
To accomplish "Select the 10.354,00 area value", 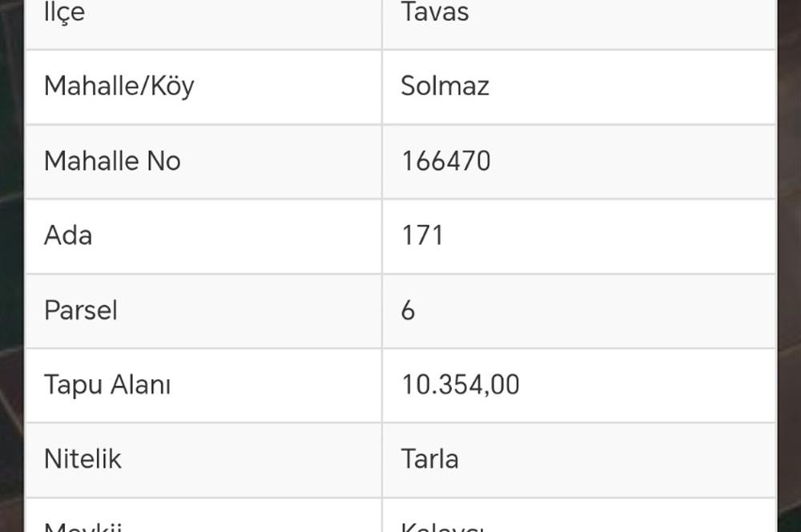I will click(460, 385).
